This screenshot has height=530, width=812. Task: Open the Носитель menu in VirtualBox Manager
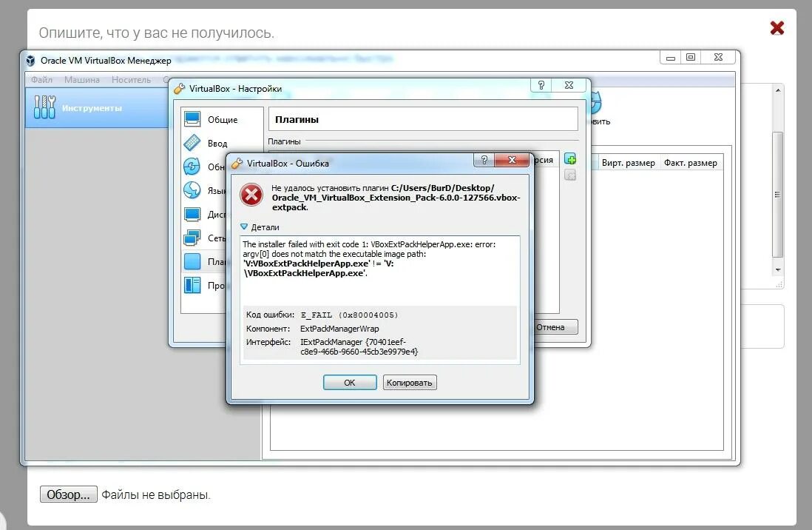click(x=131, y=80)
